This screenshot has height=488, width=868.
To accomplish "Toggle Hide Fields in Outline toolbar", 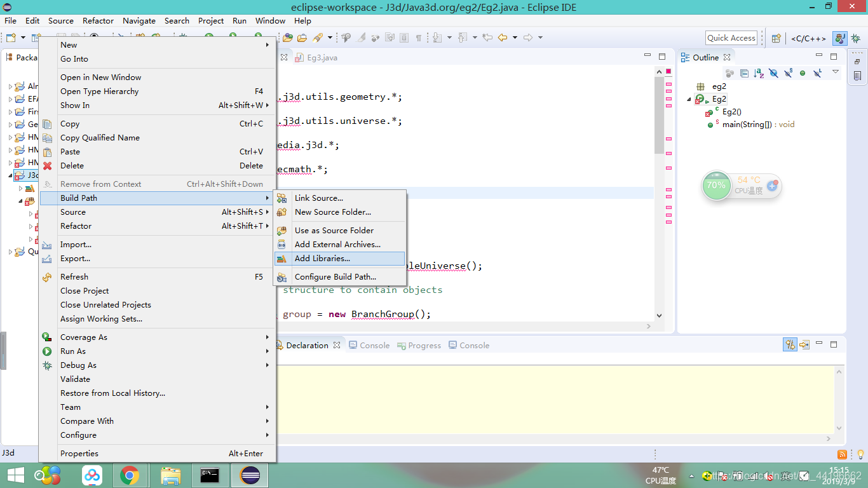I will [x=773, y=73].
